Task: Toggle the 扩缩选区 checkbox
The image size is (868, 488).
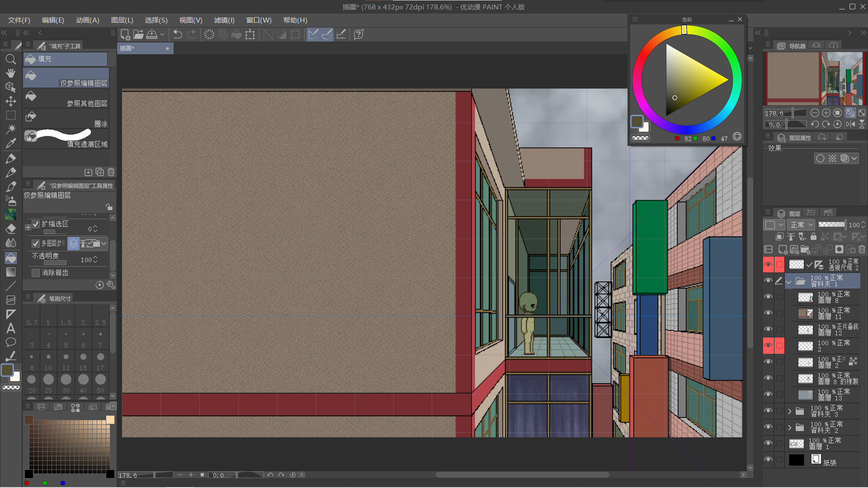Action: pyautogui.click(x=36, y=224)
